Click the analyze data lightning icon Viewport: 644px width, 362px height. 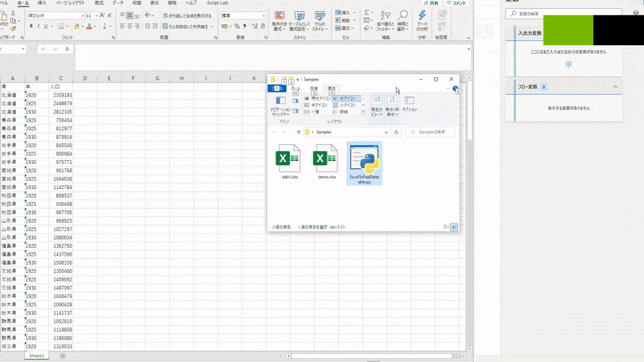click(422, 21)
